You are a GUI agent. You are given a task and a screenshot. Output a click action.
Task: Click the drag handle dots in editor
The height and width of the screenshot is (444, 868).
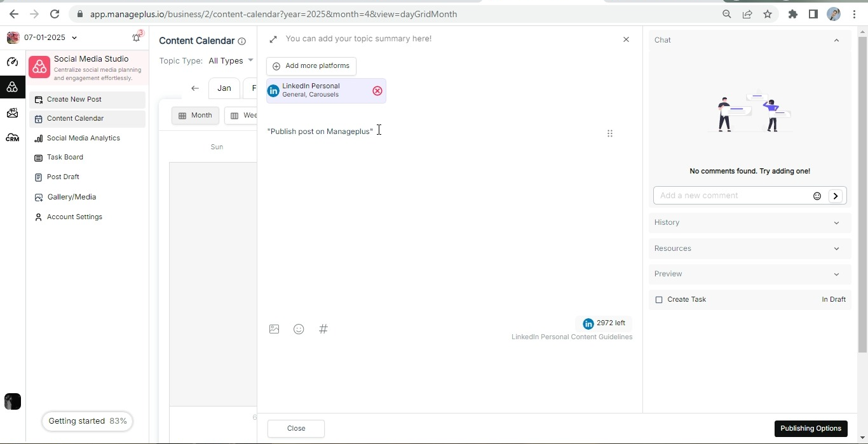point(610,133)
